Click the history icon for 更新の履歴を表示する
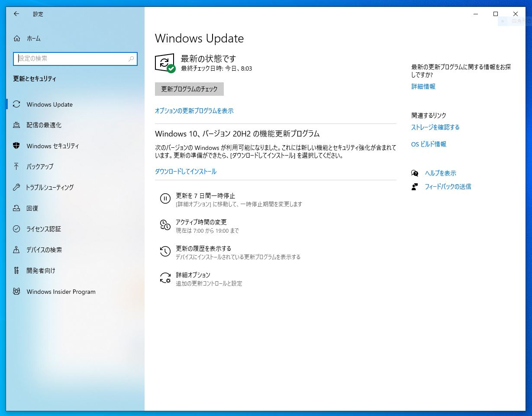 pyautogui.click(x=165, y=251)
